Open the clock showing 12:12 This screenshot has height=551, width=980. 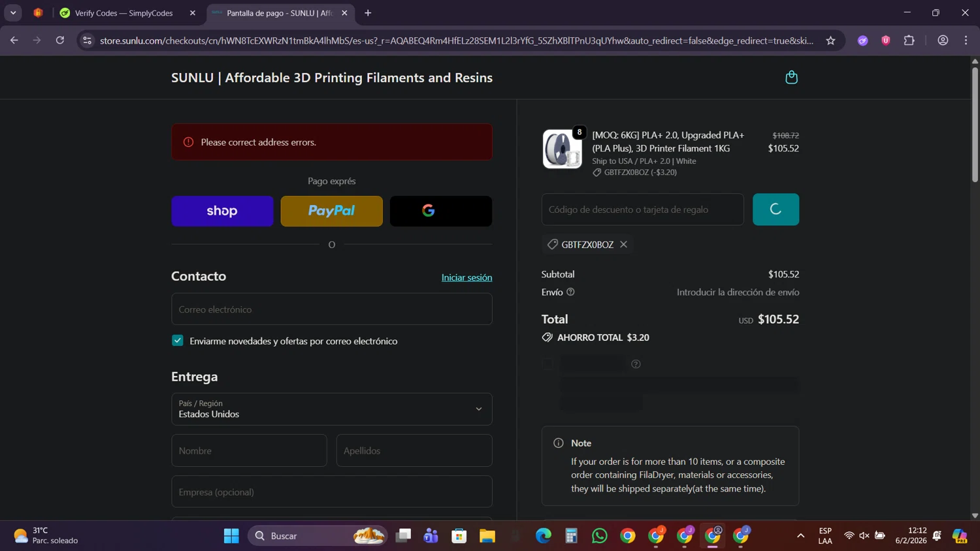tap(911, 535)
